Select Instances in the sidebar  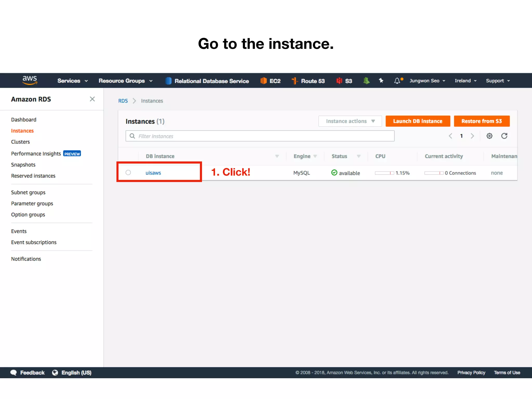22,131
